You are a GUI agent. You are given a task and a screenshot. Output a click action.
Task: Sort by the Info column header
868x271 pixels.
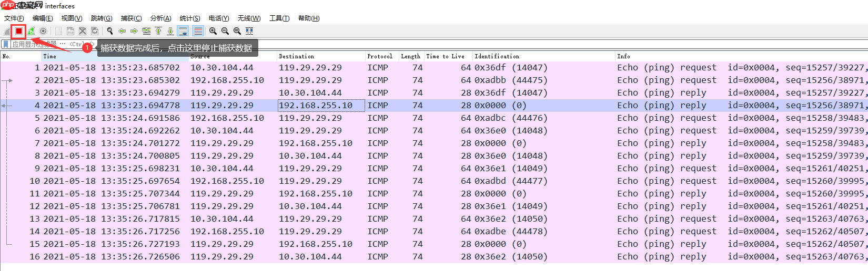(742, 56)
